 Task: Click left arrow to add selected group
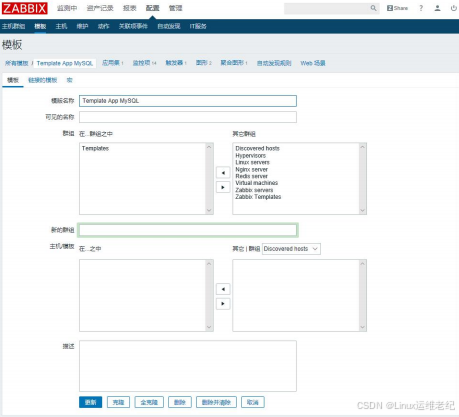point(223,173)
